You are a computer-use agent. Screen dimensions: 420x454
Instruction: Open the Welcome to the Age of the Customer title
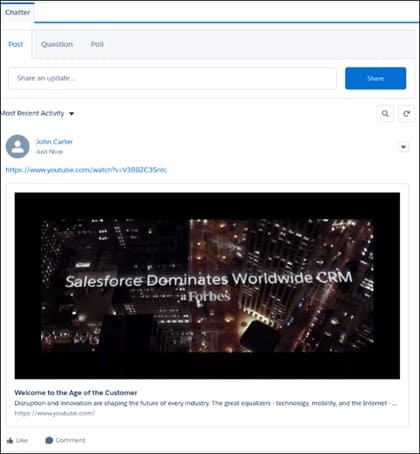pos(76,393)
